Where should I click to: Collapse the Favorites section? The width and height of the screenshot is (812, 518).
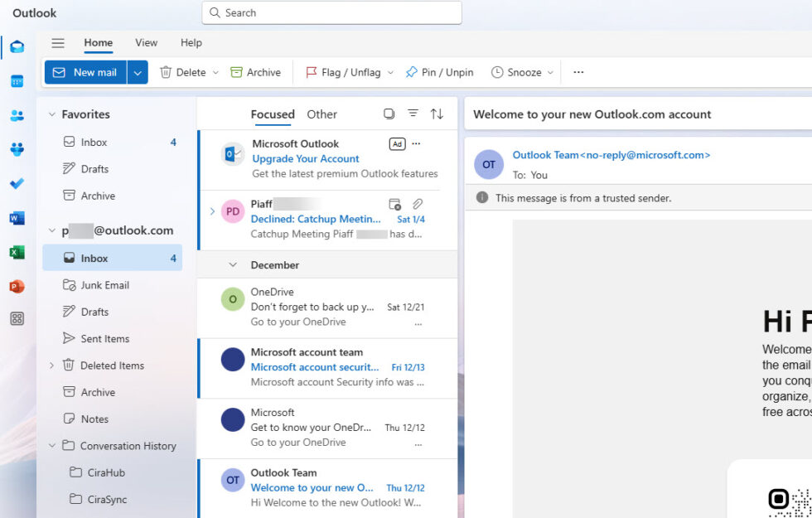tap(53, 114)
